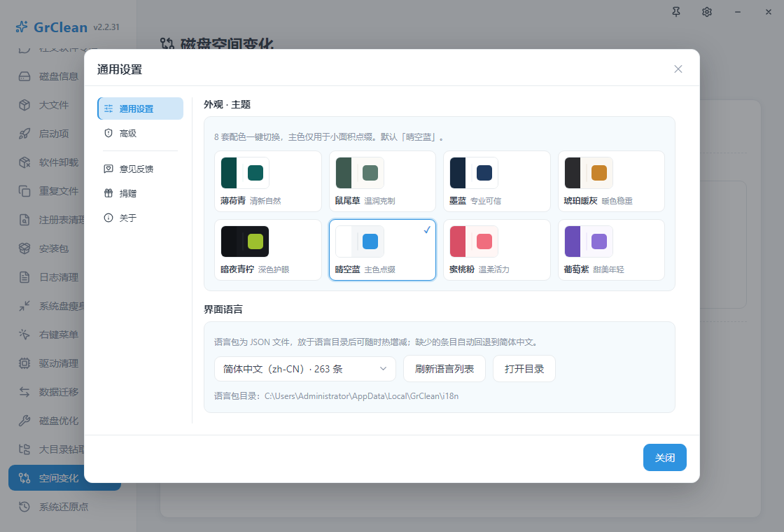Viewport: 784px width, 532px height.
Task: Click the duplicate files icon
Action: (24, 191)
